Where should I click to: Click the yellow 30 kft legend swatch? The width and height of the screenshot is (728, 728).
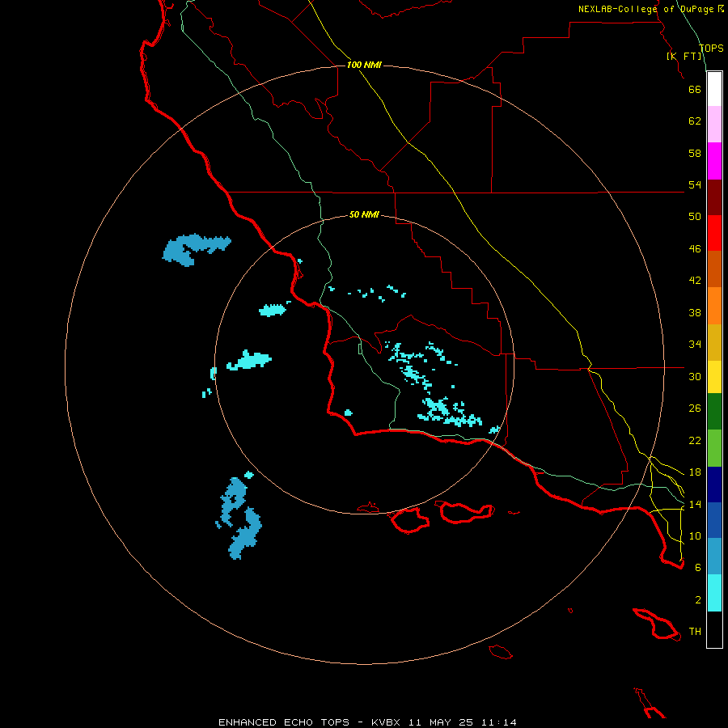point(714,377)
